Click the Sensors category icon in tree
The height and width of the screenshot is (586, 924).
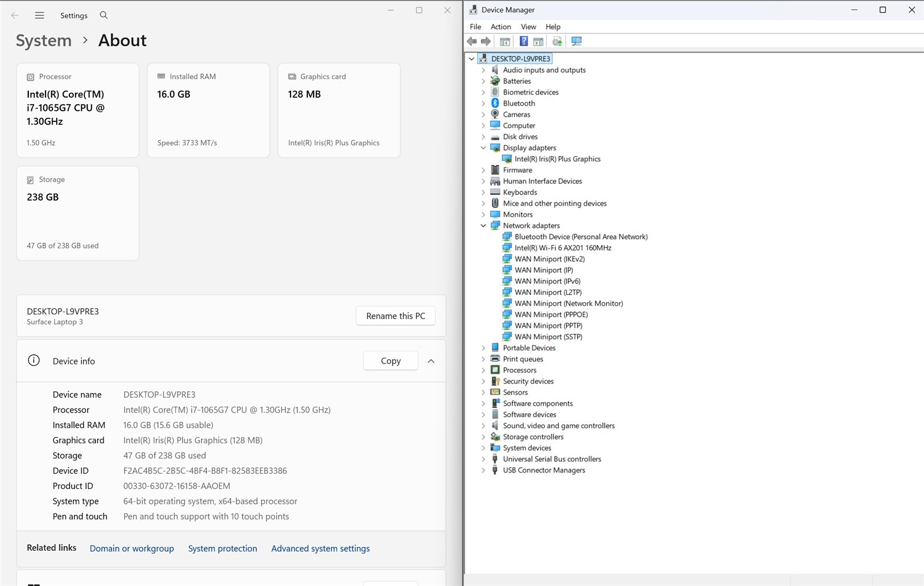coord(495,392)
